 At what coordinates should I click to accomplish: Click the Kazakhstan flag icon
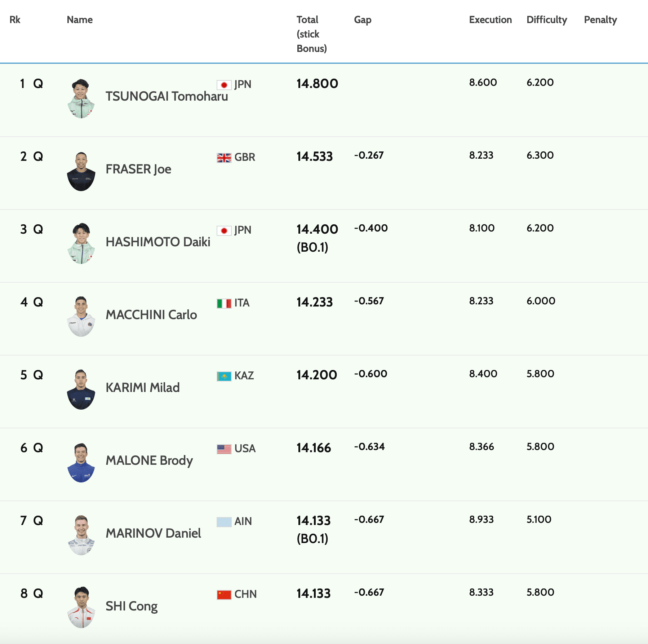pyautogui.click(x=224, y=376)
